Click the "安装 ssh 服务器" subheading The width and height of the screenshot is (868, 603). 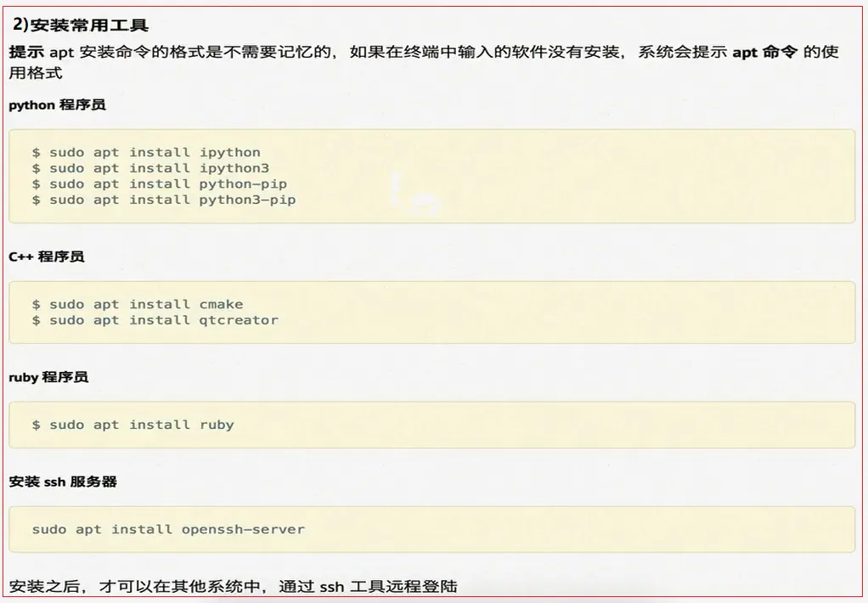63,482
